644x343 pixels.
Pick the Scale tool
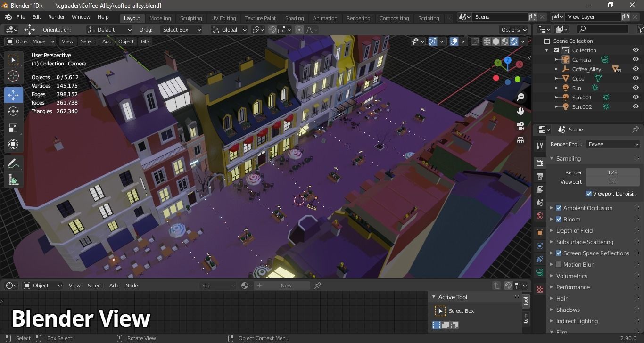click(x=13, y=128)
